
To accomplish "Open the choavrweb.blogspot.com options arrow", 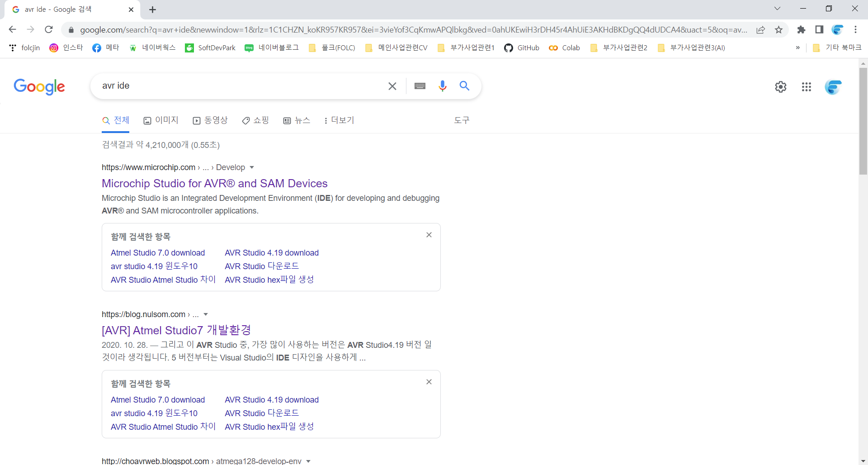I will pos(308,461).
